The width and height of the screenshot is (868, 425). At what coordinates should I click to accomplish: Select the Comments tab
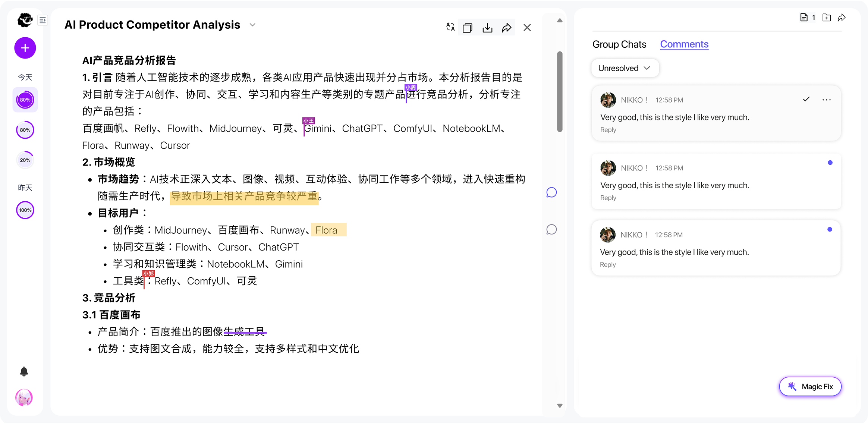[684, 44]
